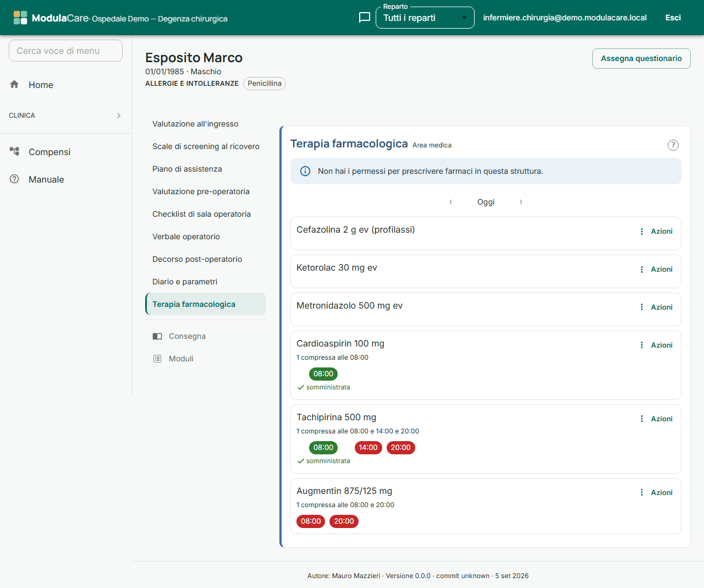This screenshot has width=704, height=588.
Task: Open the Reparto dropdown selector
Action: click(425, 18)
